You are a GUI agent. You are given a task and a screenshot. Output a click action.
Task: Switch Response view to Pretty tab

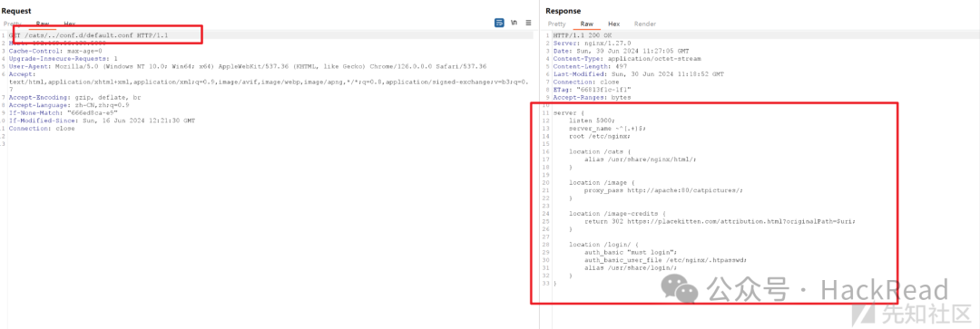[x=556, y=24]
